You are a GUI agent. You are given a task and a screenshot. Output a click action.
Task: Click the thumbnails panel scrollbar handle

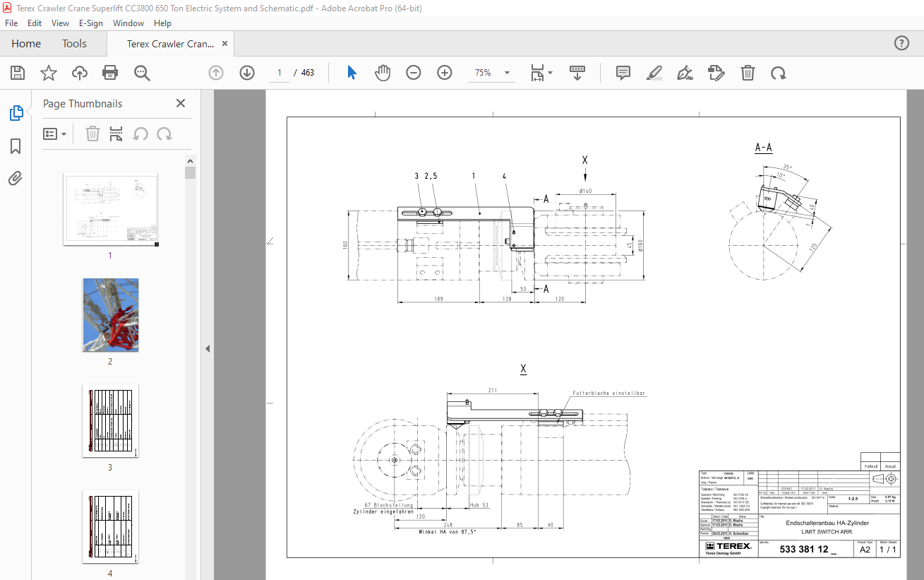point(190,173)
